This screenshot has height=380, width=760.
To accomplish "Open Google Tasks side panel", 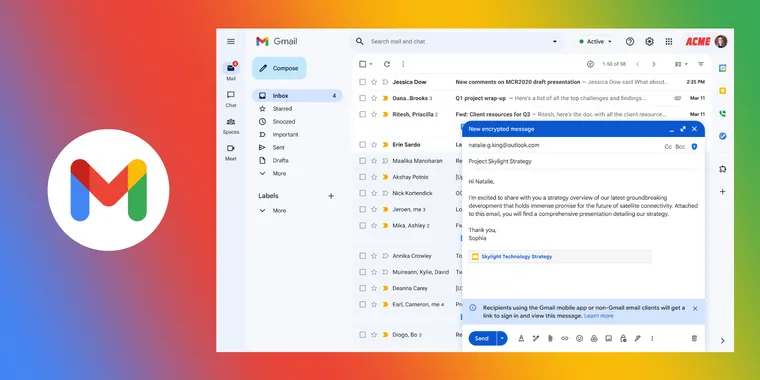I will click(x=722, y=136).
